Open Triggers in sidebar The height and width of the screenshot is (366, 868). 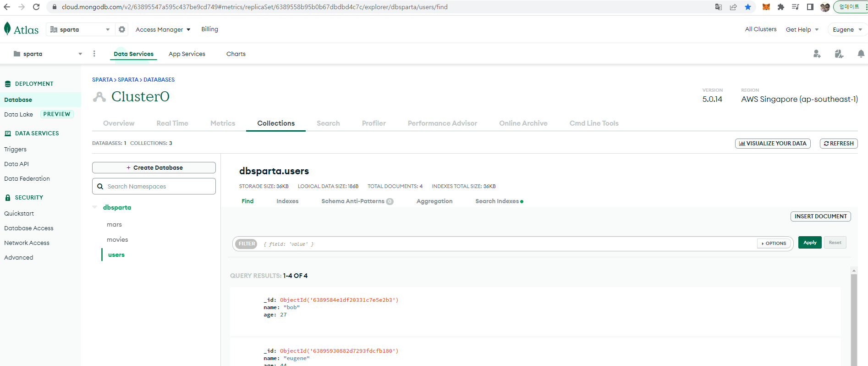pos(16,150)
